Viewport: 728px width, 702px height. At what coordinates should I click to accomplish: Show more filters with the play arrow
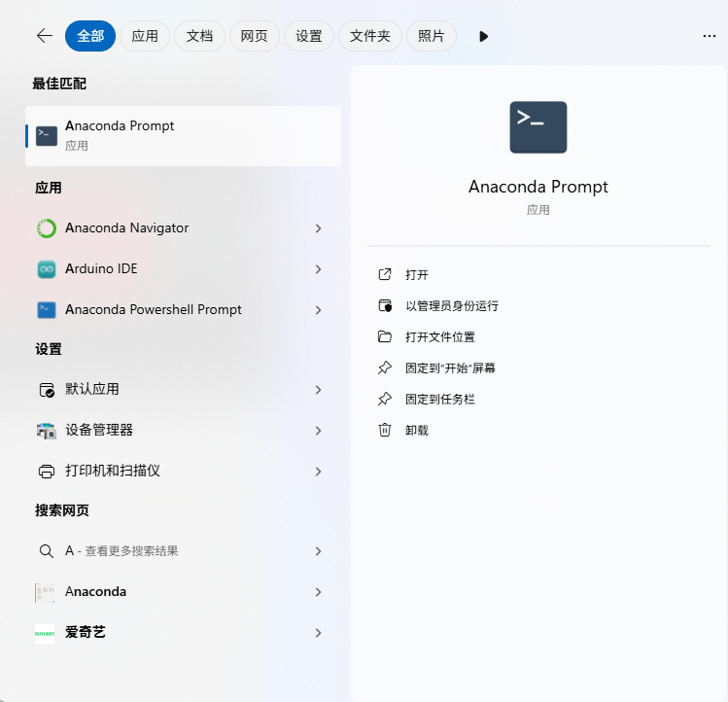483,36
